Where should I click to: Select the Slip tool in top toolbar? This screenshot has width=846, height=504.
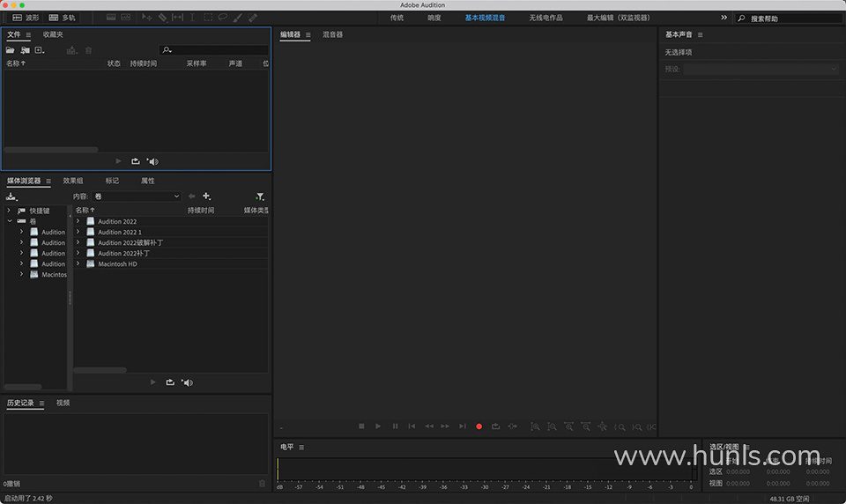(177, 18)
